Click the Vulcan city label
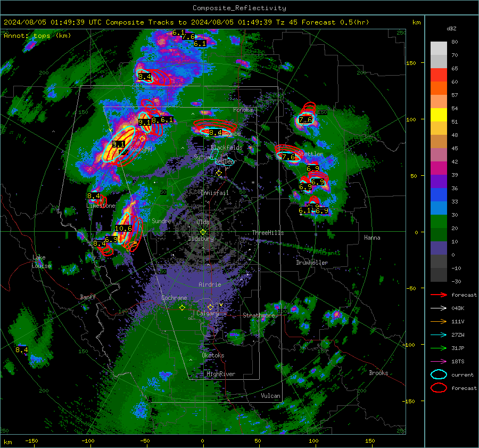This screenshot has height=448, width=479. pos(270,396)
